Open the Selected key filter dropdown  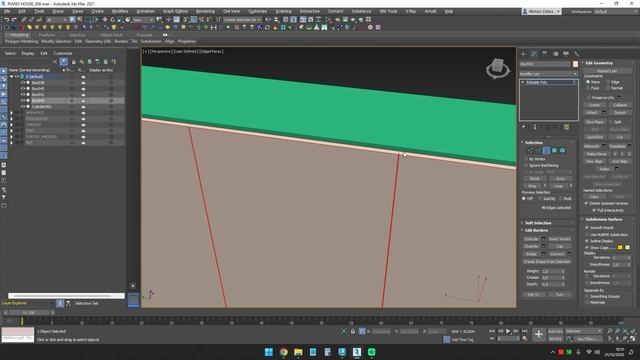coord(584,331)
